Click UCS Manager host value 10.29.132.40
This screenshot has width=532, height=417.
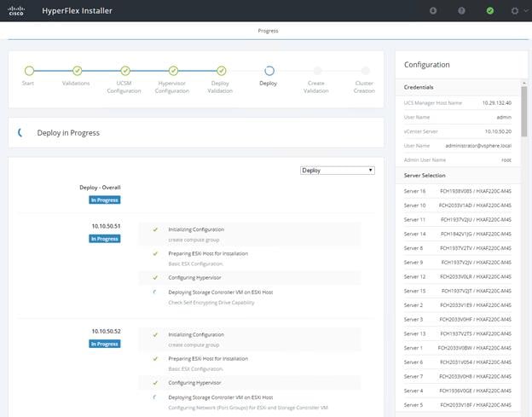click(497, 103)
